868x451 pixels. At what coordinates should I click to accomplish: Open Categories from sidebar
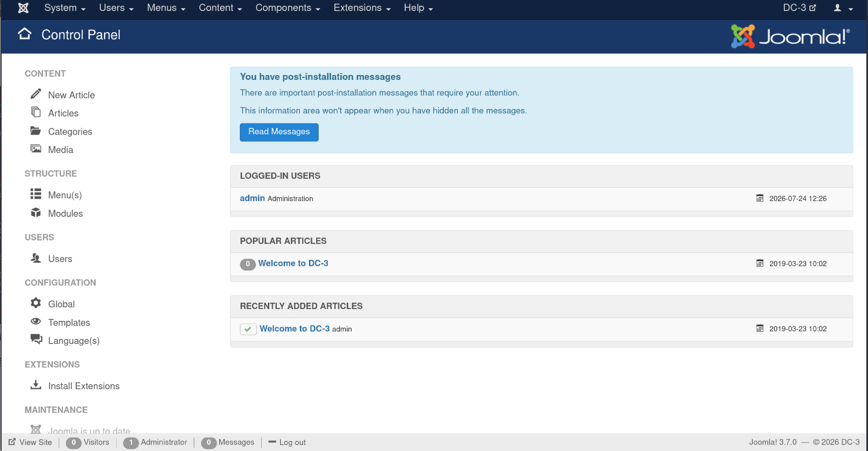tap(70, 132)
